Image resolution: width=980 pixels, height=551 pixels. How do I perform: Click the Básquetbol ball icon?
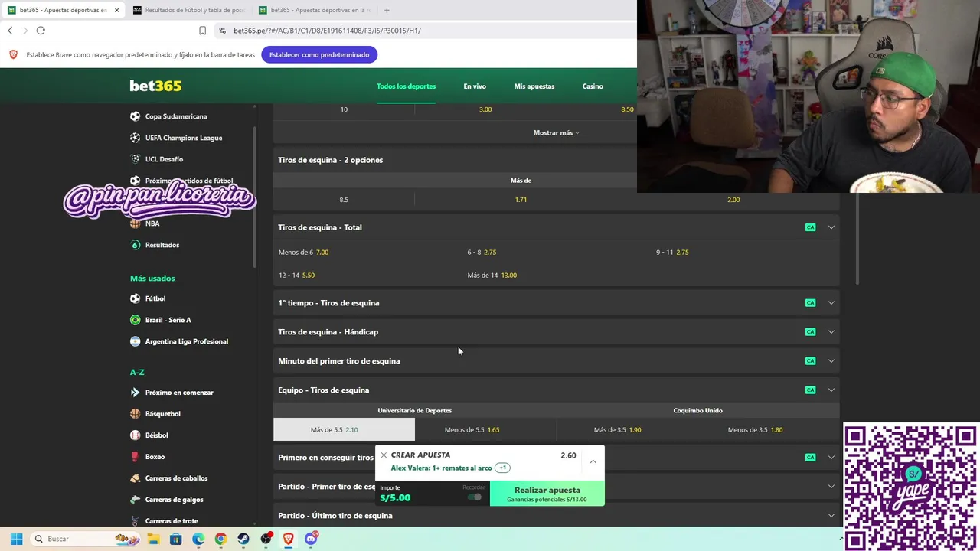click(x=135, y=414)
